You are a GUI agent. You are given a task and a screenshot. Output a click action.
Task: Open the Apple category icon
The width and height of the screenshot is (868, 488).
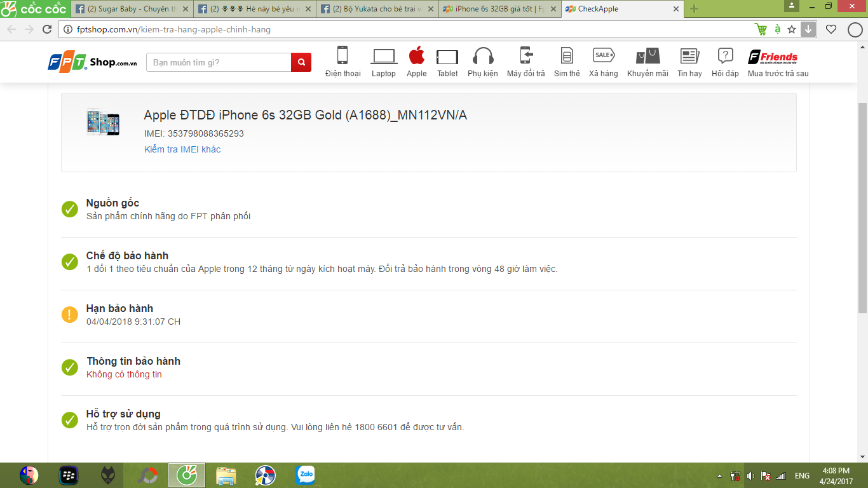point(417,62)
